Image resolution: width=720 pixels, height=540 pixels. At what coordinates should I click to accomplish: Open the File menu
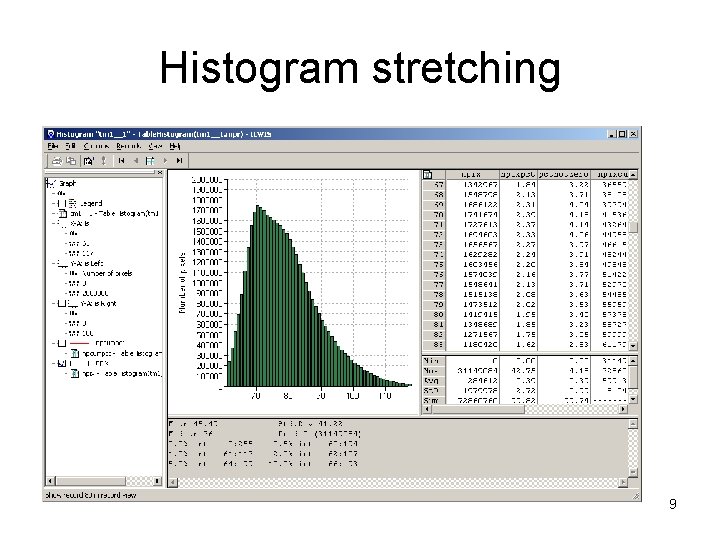53,146
